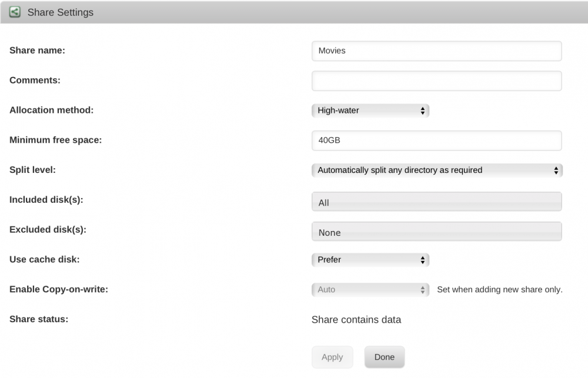The height and width of the screenshot is (378, 588).
Task: Click the green share icon in the header
Action: [x=15, y=12]
